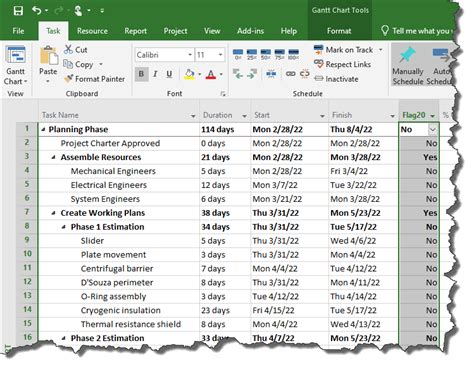Apply the yellow background fill color
This screenshot has height=367, width=474.
(x=189, y=74)
